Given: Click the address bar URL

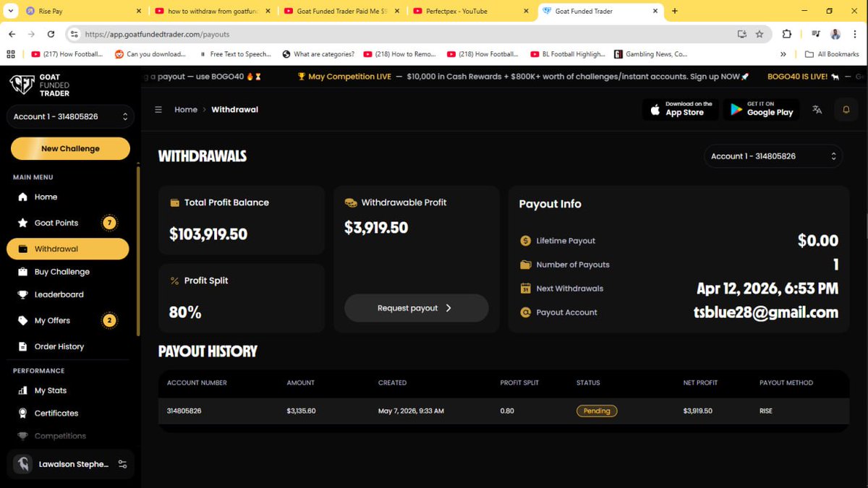Looking at the screenshot, I should tap(158, 34).
